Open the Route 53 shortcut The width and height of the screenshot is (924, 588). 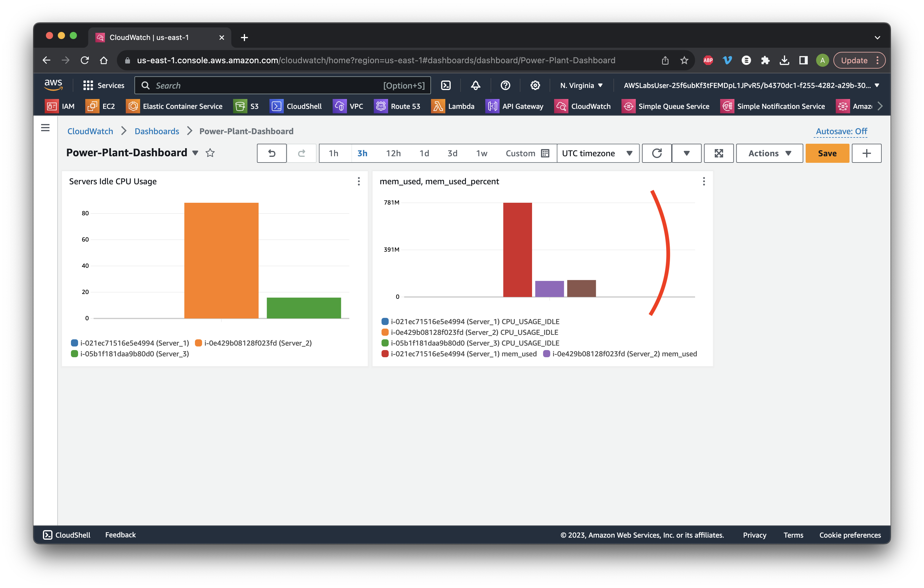tap(397, 106)
